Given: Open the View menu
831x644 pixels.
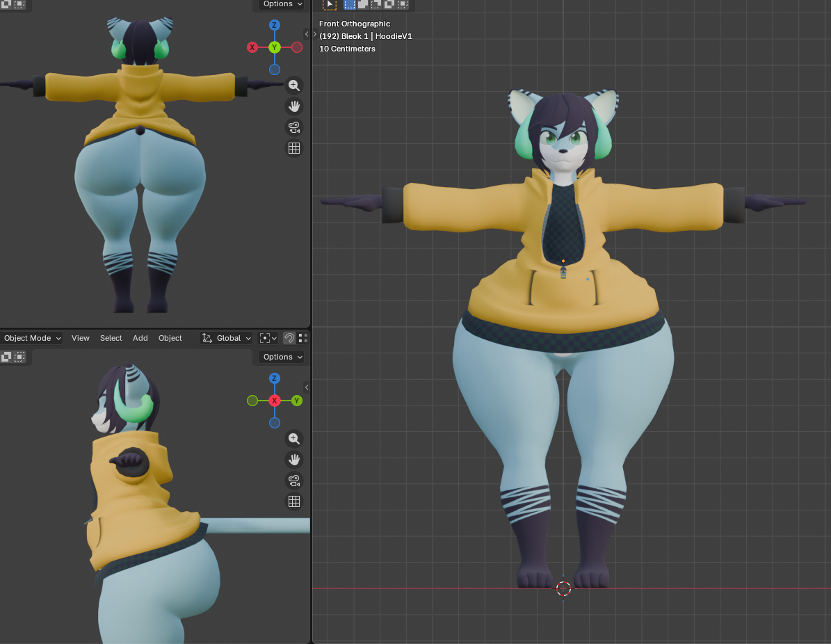Looking at the screenshot, I should point(81,338).
